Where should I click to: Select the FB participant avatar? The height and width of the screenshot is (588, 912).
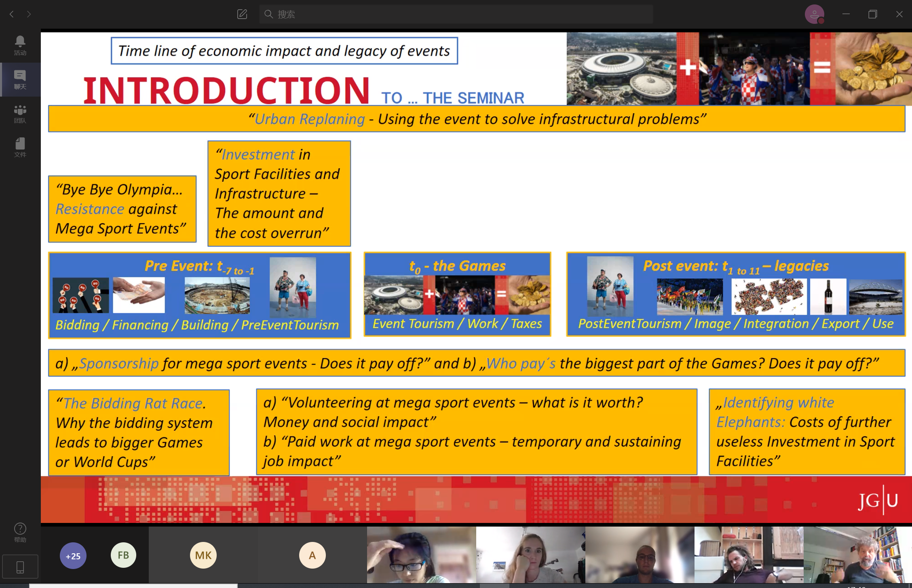[x=123, y=555]
